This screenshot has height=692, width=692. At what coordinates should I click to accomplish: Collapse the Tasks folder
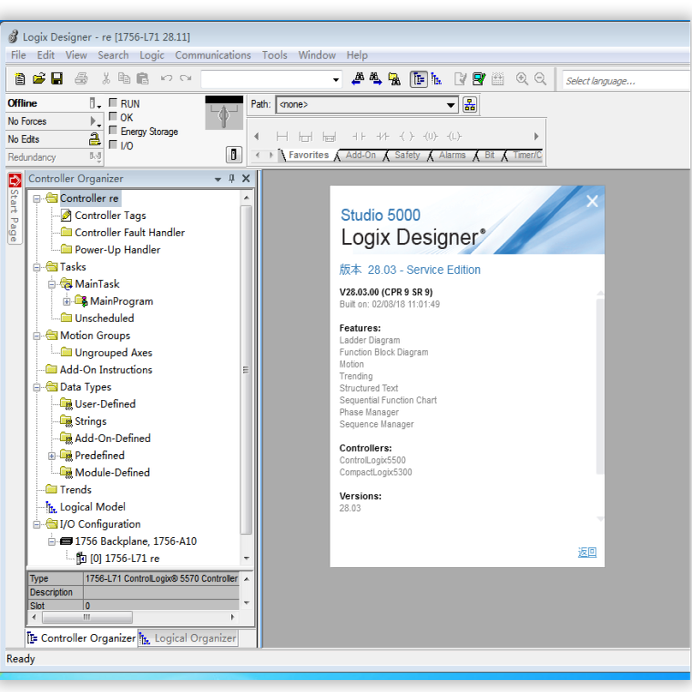[x=37, y=267]
